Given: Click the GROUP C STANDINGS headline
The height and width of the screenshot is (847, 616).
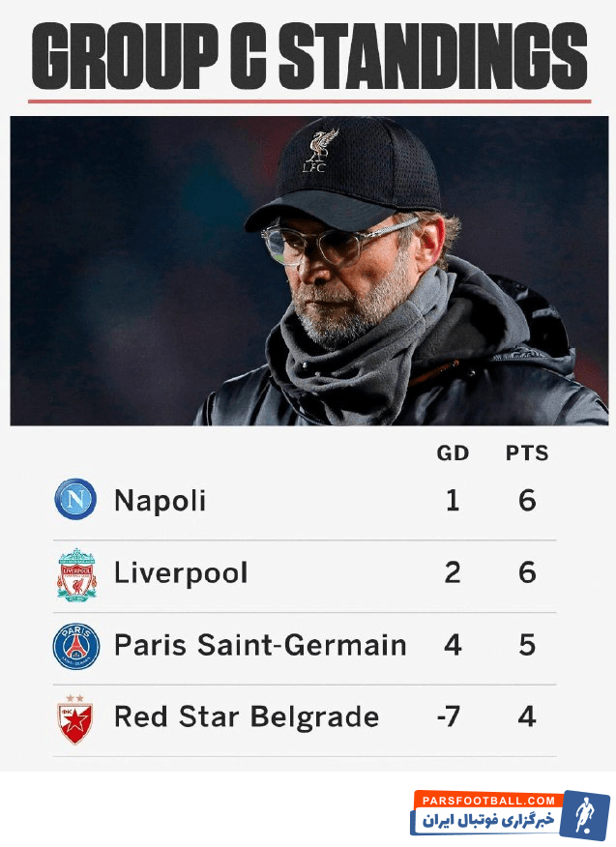Looking at the screenshot, I should coord(308,55).
